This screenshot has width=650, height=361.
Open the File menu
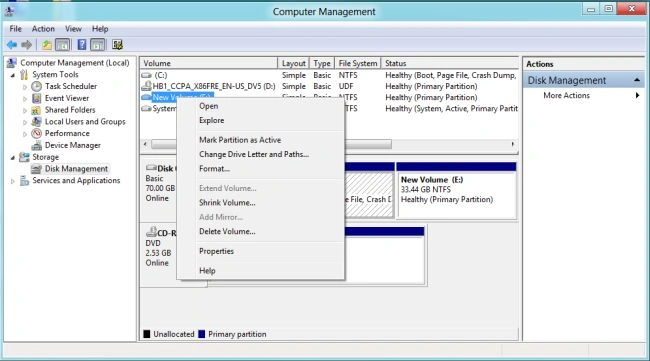15,29
